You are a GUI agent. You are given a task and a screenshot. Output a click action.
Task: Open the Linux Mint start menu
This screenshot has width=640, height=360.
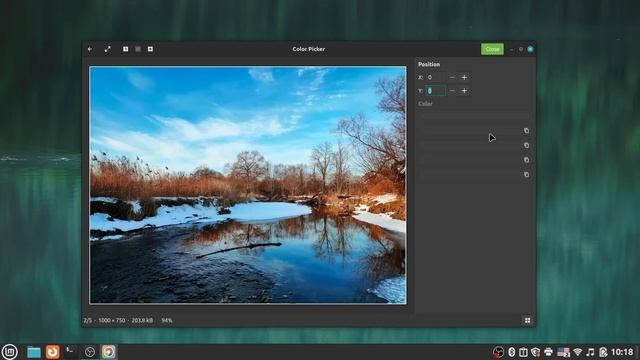coord(9,351)
